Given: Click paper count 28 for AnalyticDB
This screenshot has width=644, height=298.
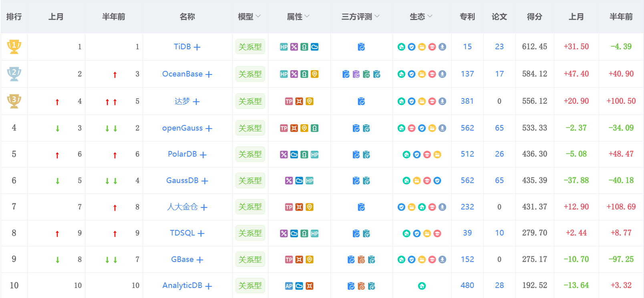Looking at the screenshot, I should [499, 286].
